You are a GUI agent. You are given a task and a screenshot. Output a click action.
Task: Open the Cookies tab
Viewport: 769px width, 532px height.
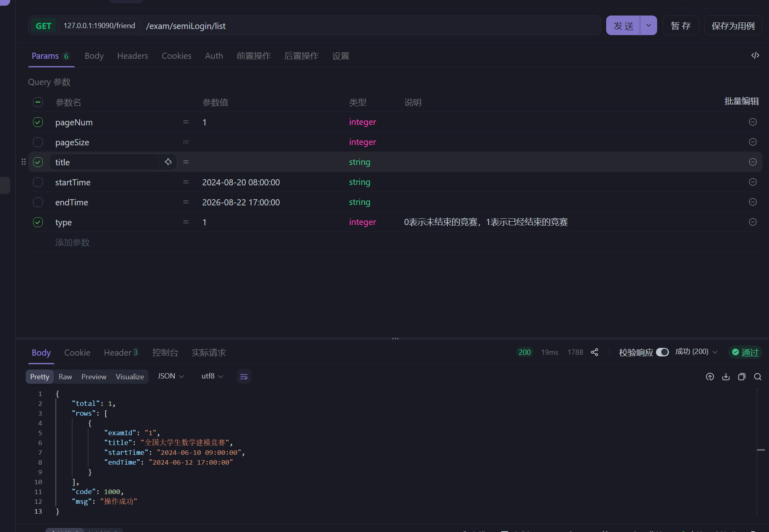tap(176, 56)
